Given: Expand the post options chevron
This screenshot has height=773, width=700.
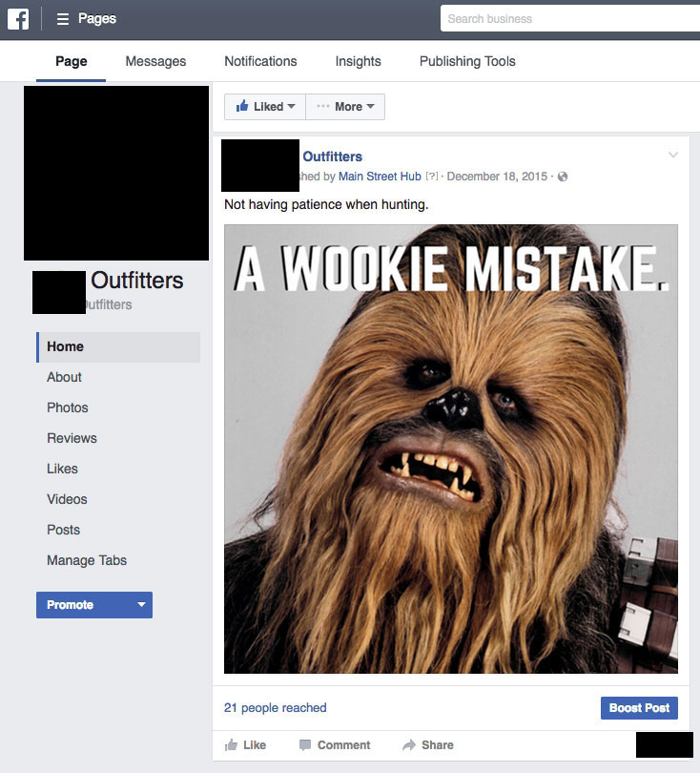Looking at the screenshot, I should coord(673,155).
